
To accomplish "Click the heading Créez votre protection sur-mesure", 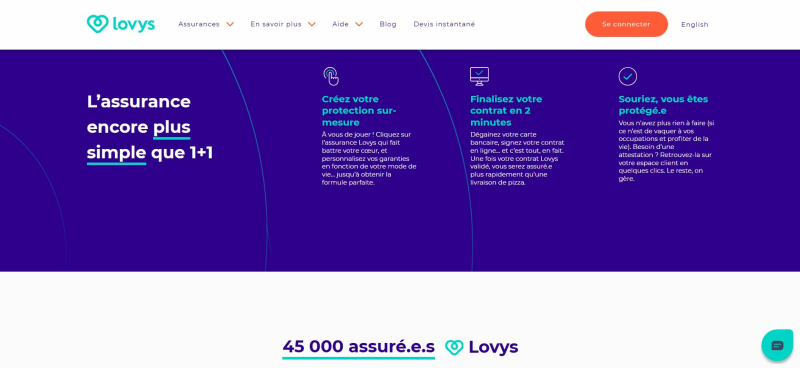I will pos(359,111).
